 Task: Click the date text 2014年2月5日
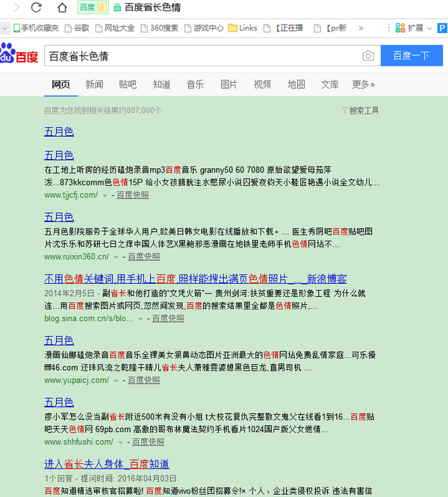69,293
